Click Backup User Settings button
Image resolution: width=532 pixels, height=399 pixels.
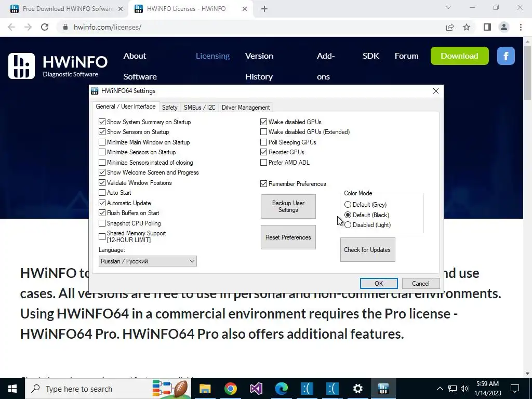pos(288,207)
